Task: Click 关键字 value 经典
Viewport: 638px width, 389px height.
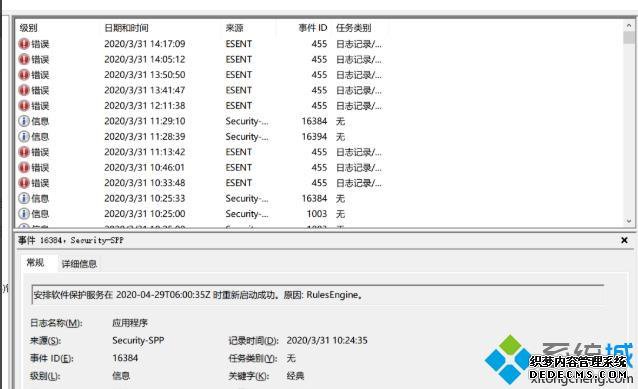Action: pyautogui.click(x=295, y=376)
